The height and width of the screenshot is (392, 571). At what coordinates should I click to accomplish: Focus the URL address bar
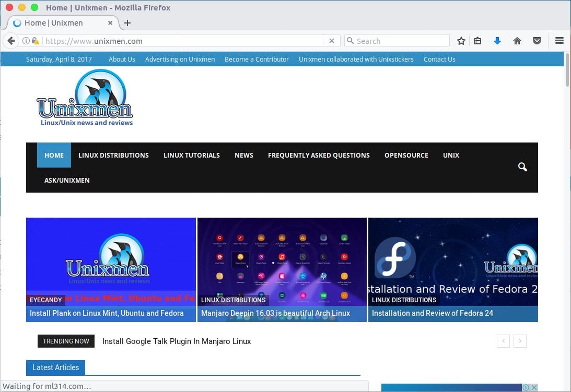(182, 41)
